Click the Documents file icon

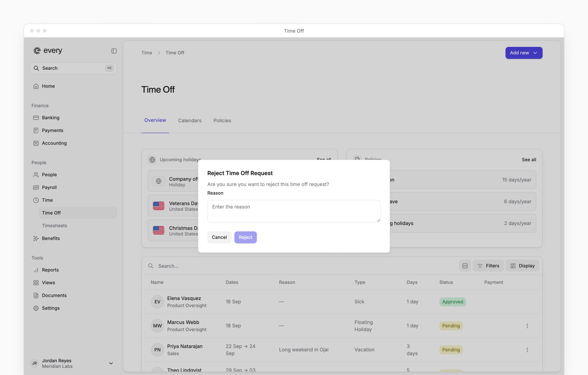click(x=36, y=295)
